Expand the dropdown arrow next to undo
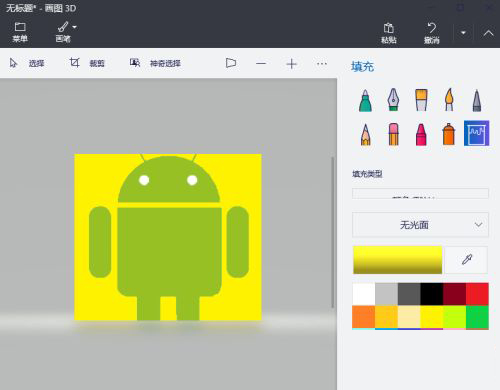Image resolution: width=500 pixels, height=390 pixels. pyautogui.click(x=463, y=33)
